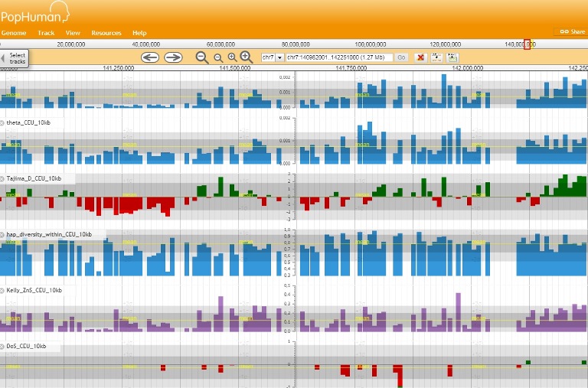Click the small zoom out magnifier
The width and height of the screenshot is (588, 388).
coord(218,57)
